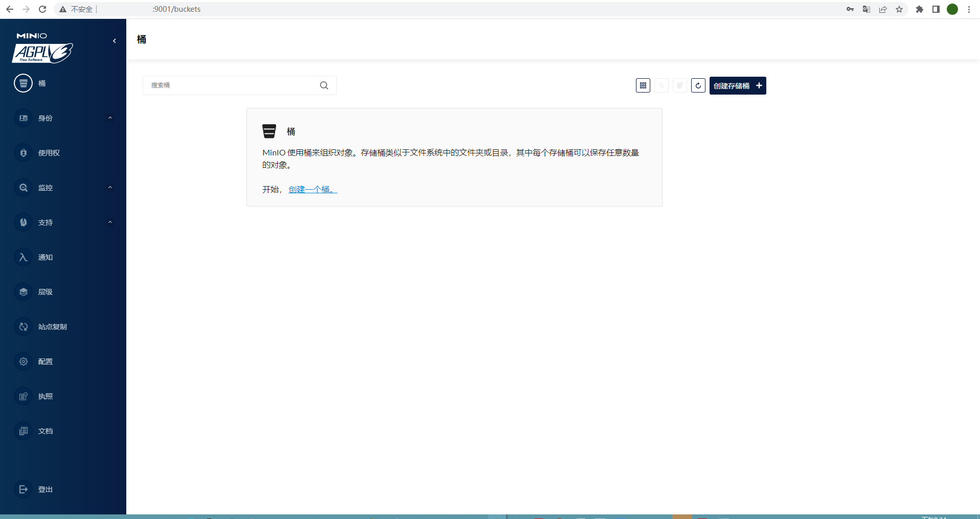Click the translate page icon
Image resolution: width=980 pixels, height=519 pixels.
(867, 9)
